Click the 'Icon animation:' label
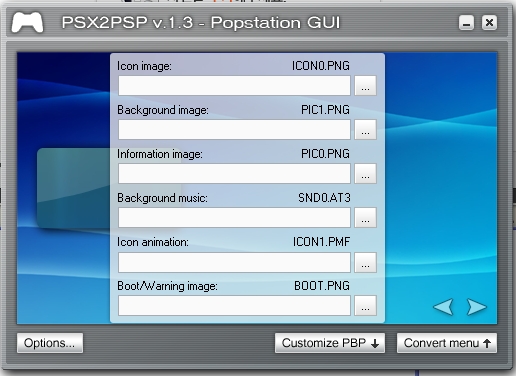516x376 pixels. point(153,242)
